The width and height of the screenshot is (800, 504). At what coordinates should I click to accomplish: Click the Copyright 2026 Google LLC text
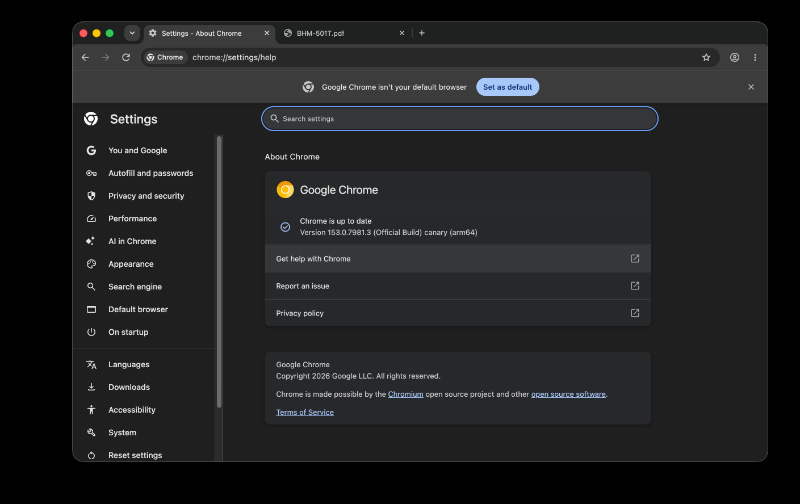pyautogui.click(x=358, y=376)
